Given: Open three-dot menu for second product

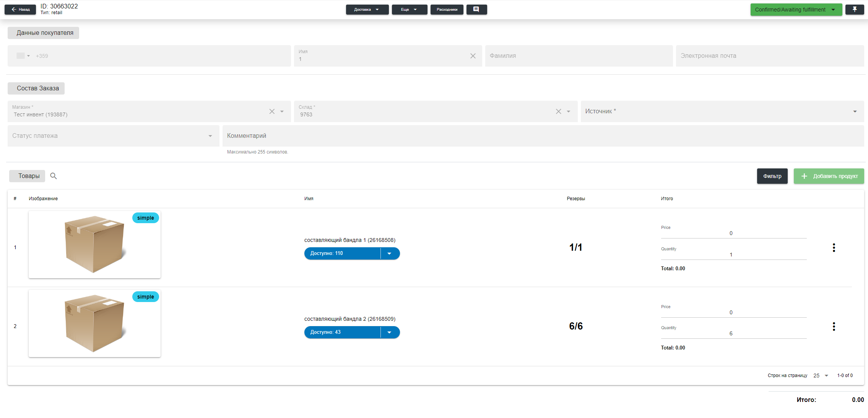Looking at the screenshot, I should pyautogui.click(x=834, y=327).
